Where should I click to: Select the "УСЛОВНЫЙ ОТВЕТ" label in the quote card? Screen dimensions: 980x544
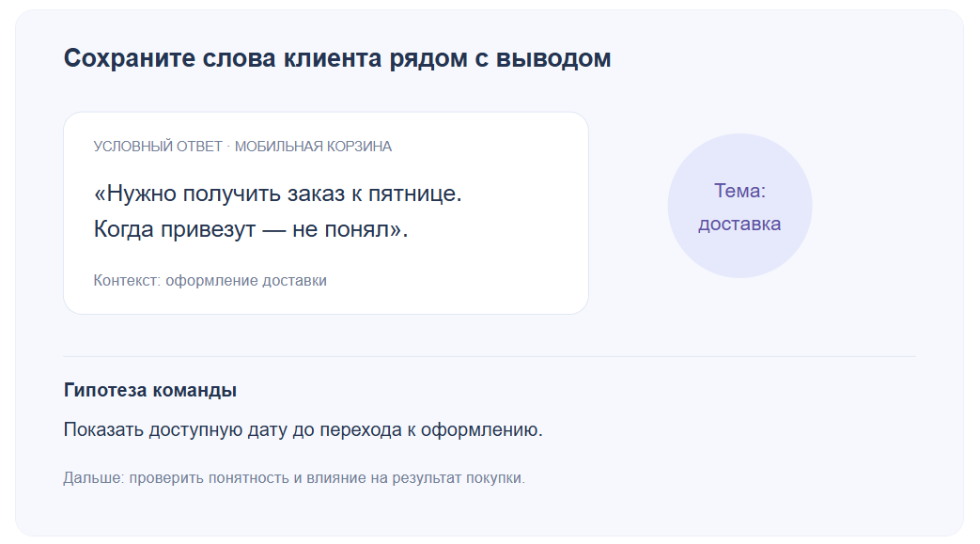click(x=158, y=147)
